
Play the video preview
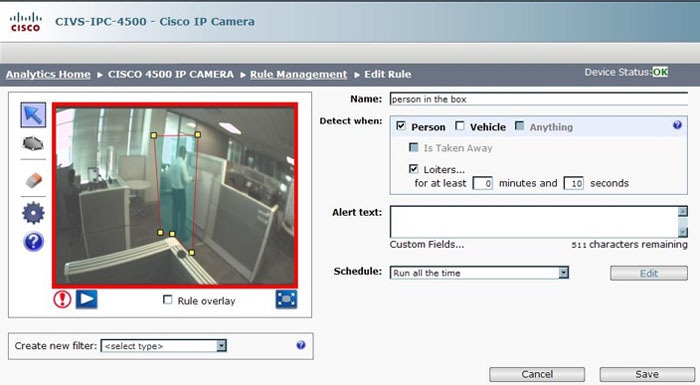(x=87, y=299)
